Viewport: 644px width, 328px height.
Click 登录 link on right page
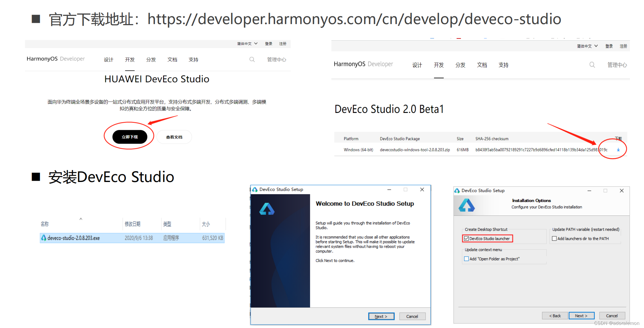point(609,46)
